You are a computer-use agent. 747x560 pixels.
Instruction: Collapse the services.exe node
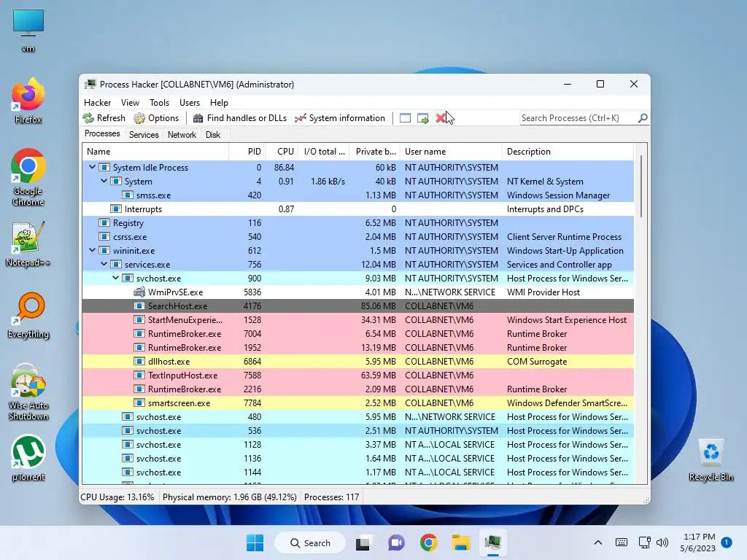tap(104, 264)
